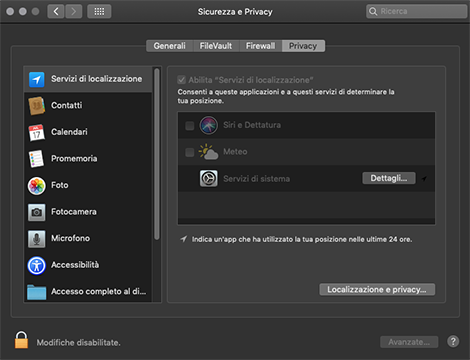Switch to the Generali tab
Viewport: 470px width, 360px height.
click(170, 46)
